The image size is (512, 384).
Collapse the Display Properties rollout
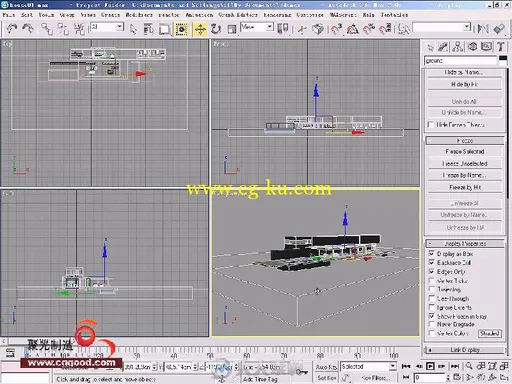pos(465,244)
